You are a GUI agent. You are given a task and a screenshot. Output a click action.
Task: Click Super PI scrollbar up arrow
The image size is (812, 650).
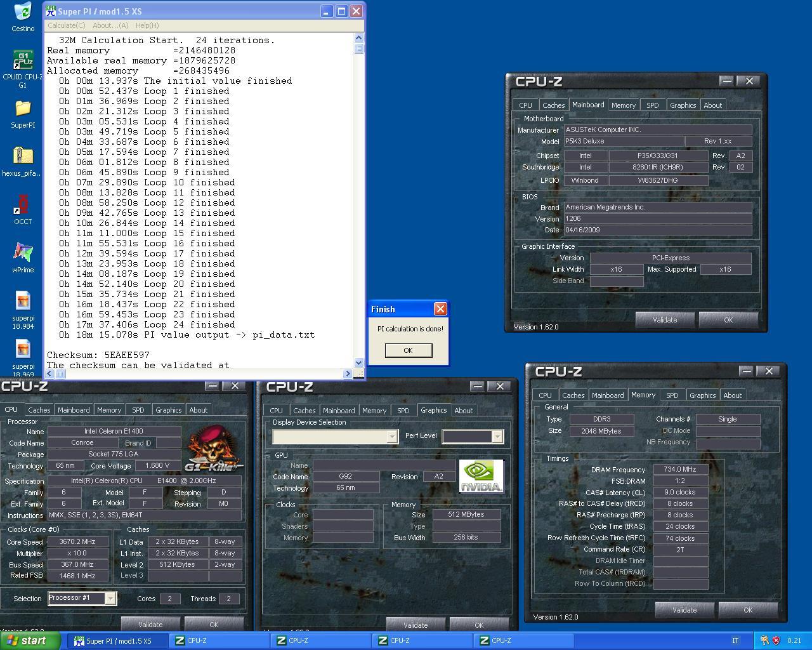(x=359, y=38)
